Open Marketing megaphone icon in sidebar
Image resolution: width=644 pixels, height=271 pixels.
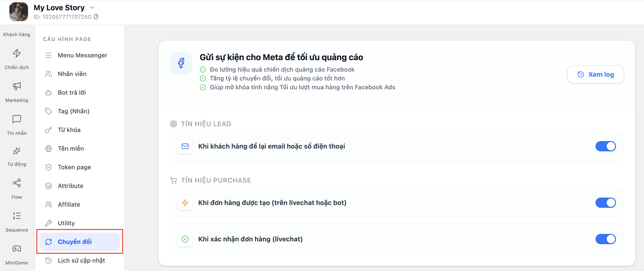coord(17,86)
